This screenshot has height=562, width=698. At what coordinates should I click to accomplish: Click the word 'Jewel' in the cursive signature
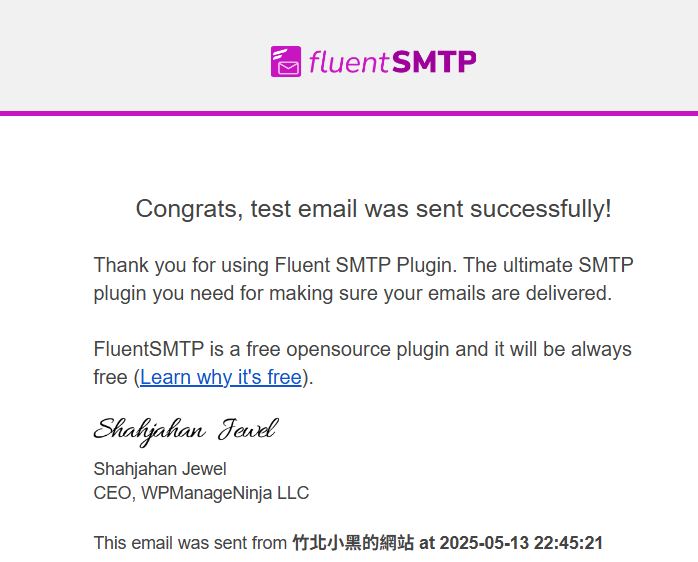coord(248,429)
